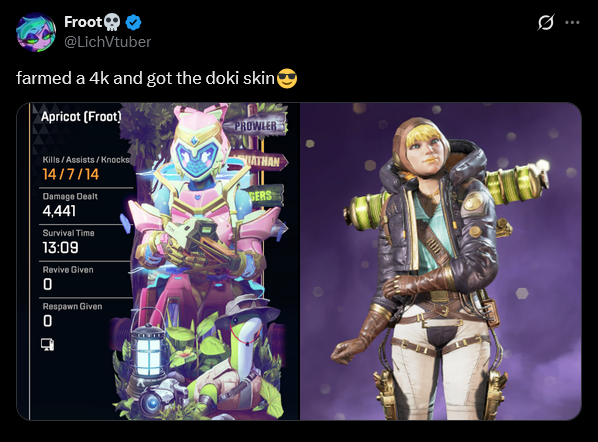
Task: Open the left match stats image
Action: coord(158,262)
